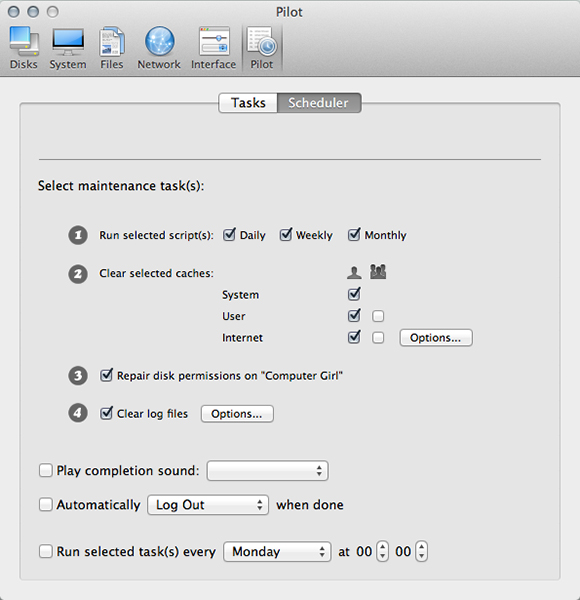This screenshot has height=600, width=580.
Task: Click the 'when done' text
Action: (x=310, y=505)
